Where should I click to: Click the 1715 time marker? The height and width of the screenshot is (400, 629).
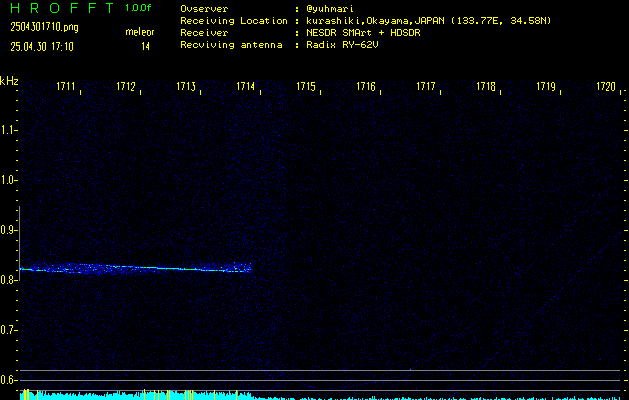tap(306, 87)
